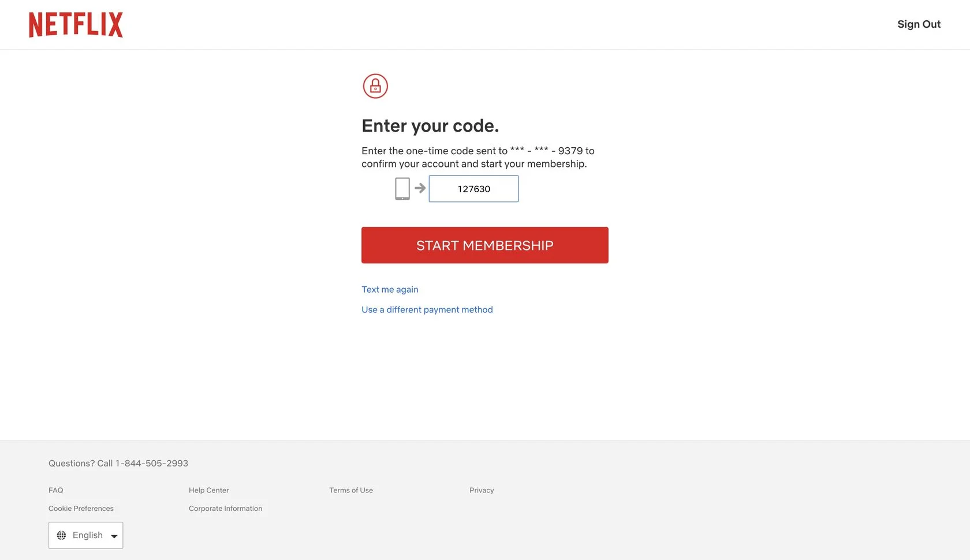Click Sign Out
Image resolution: width=970 pixels, height=560 pixels.
point(919,24)
